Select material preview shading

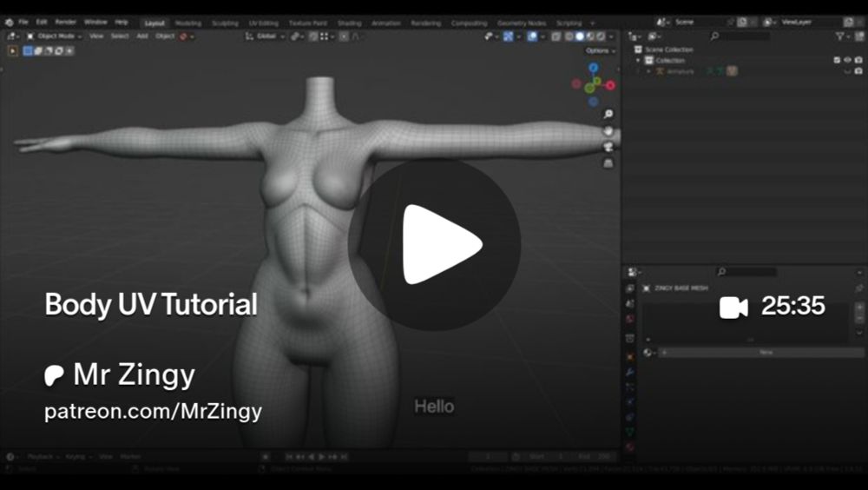[x=590, y=36]
